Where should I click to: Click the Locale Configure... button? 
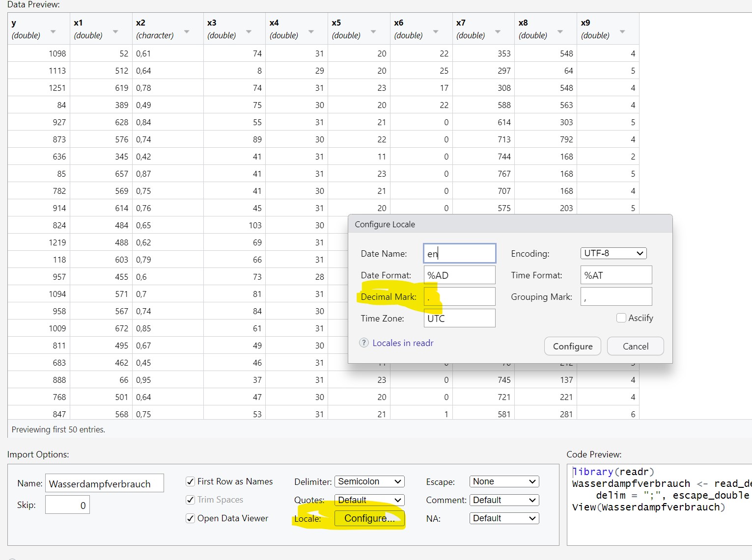[369, 518]
